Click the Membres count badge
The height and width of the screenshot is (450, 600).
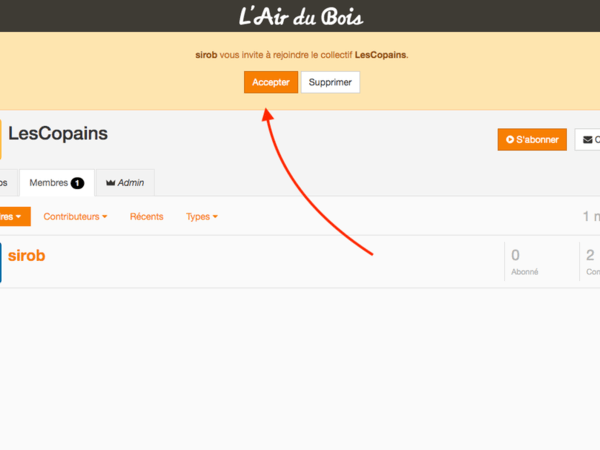77,183
